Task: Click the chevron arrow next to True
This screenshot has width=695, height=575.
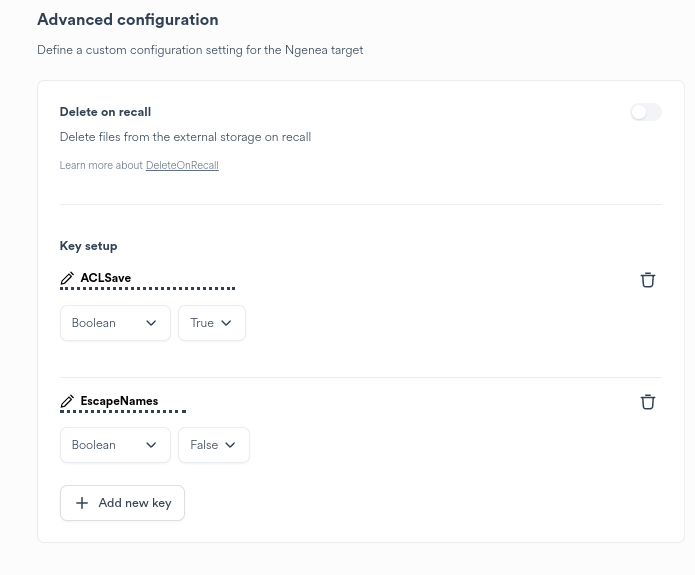Action: click(x=226, y=323)
